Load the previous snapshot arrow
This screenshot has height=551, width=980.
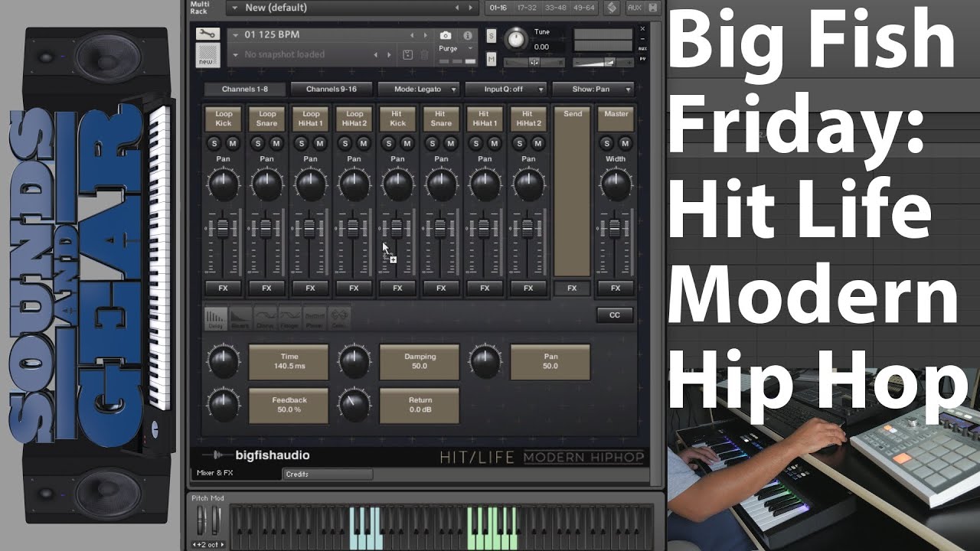(x=375, y=55)
